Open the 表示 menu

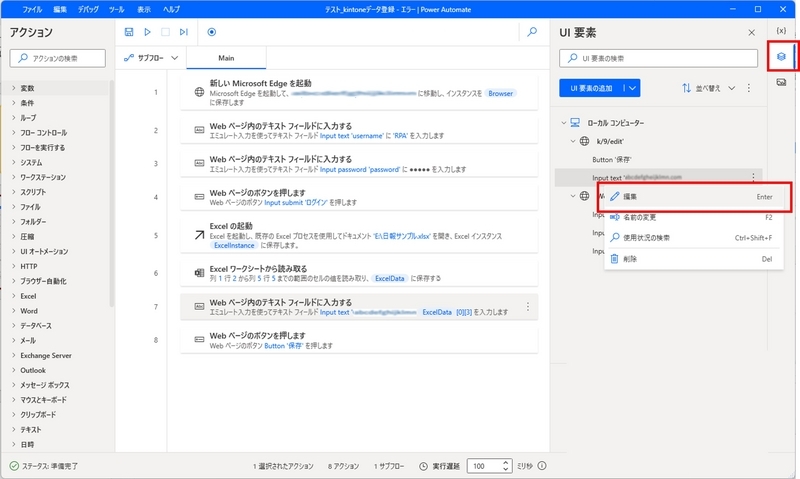point(144,9)
